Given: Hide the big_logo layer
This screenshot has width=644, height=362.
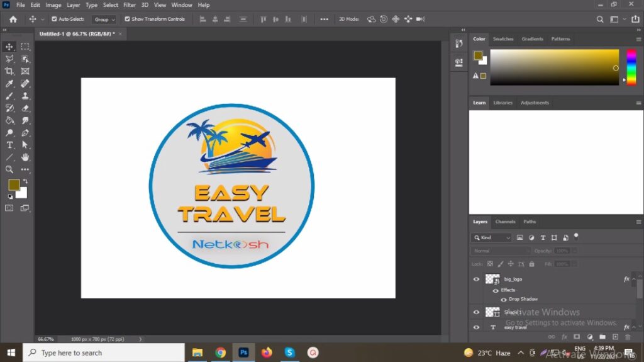Looking at the screenshot, I should [x=477, y=280].
